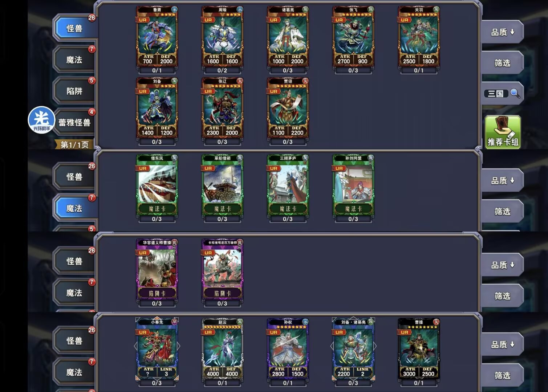Open the 品质 sort dropdown in top panel
The height and width of the screenshot is (392, 548).
[502, 32]
